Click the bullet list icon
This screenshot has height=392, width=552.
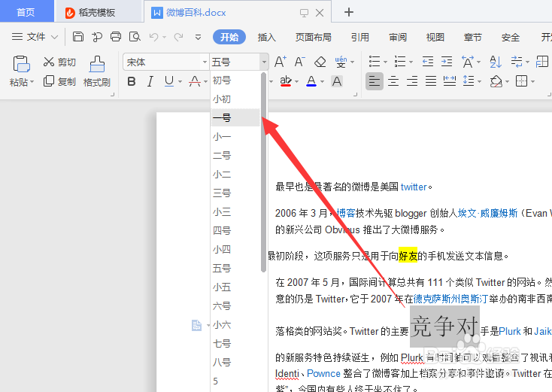[375, 62]
